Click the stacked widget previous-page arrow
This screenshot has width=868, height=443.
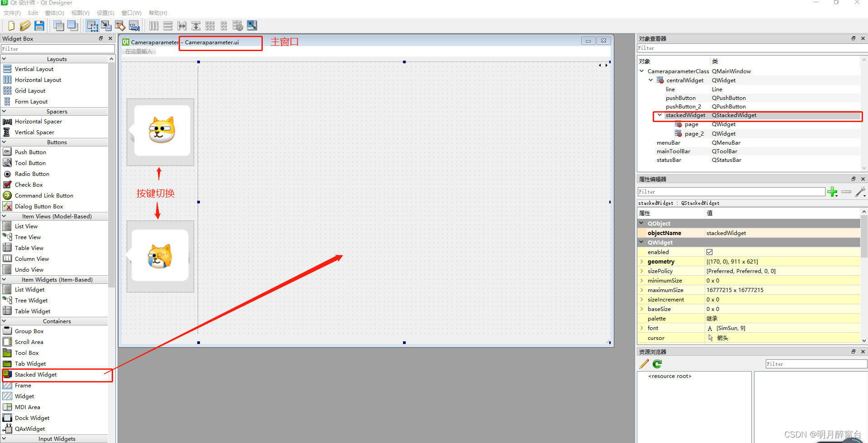600,65
